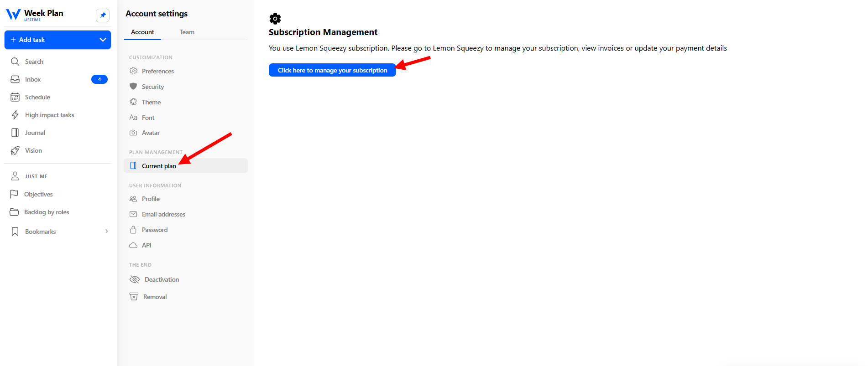Click the Journal book icon
The height and width of the screenshot is (366, 868).
point(15,133)
